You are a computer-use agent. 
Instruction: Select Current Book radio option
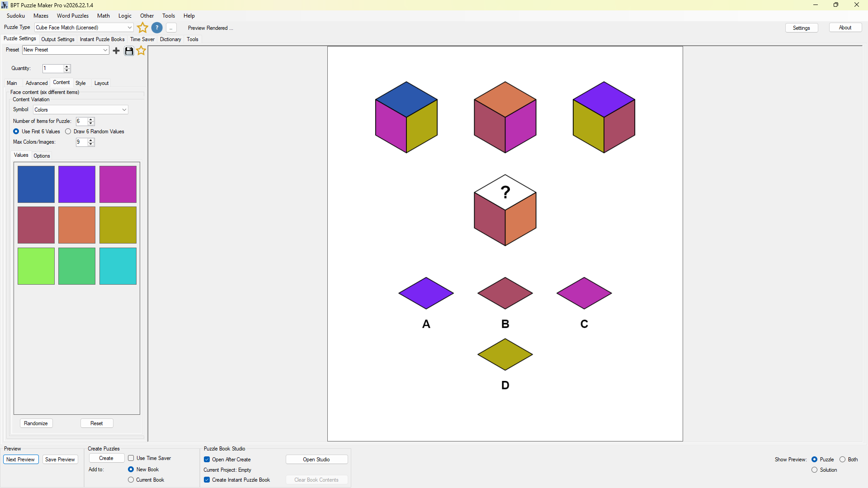[x=131, y=480]
